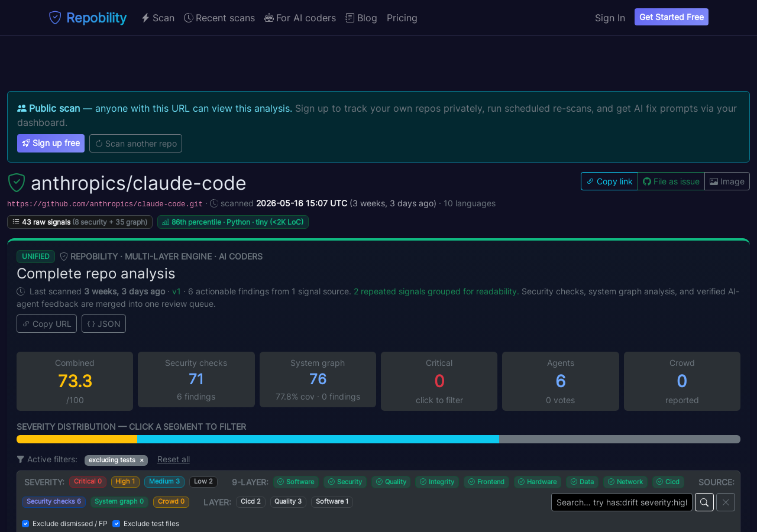This screenshot has width=757, height=532.
Task: Click File as issue button
Action: [x=671, y=181]
